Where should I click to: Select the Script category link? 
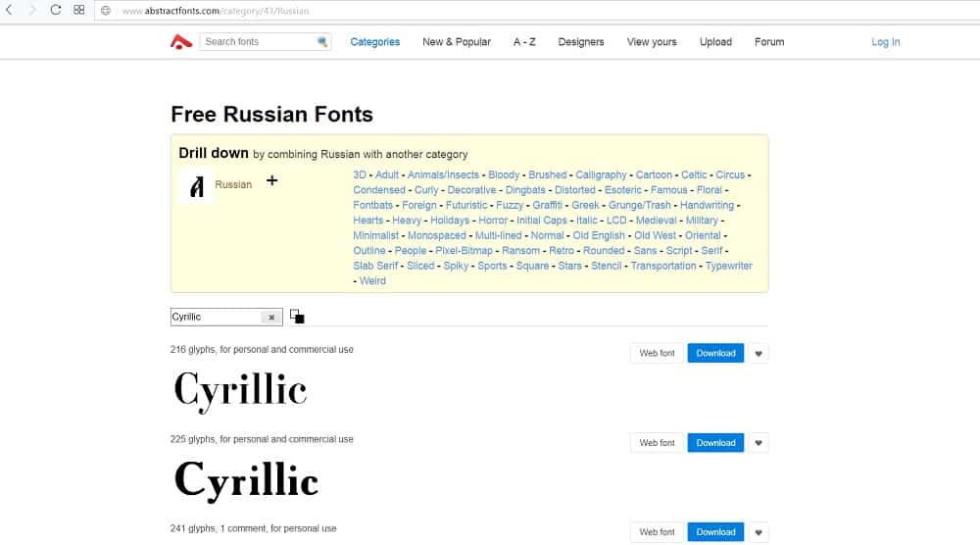679,251
